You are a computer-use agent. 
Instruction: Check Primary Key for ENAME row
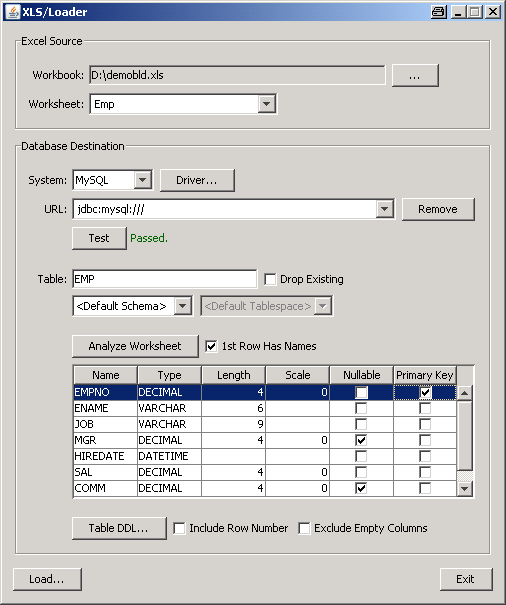425,408
